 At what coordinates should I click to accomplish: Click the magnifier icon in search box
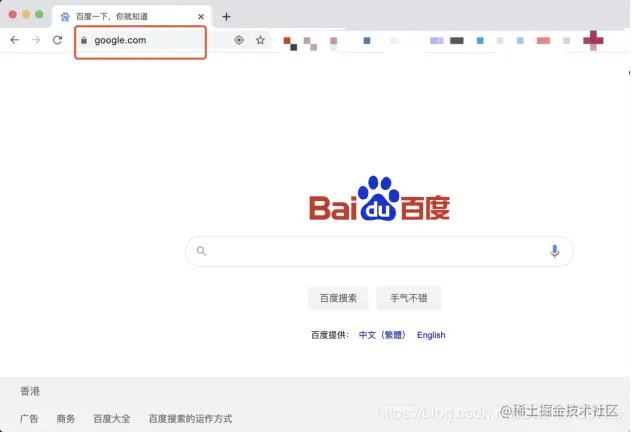tap(202, 251)
